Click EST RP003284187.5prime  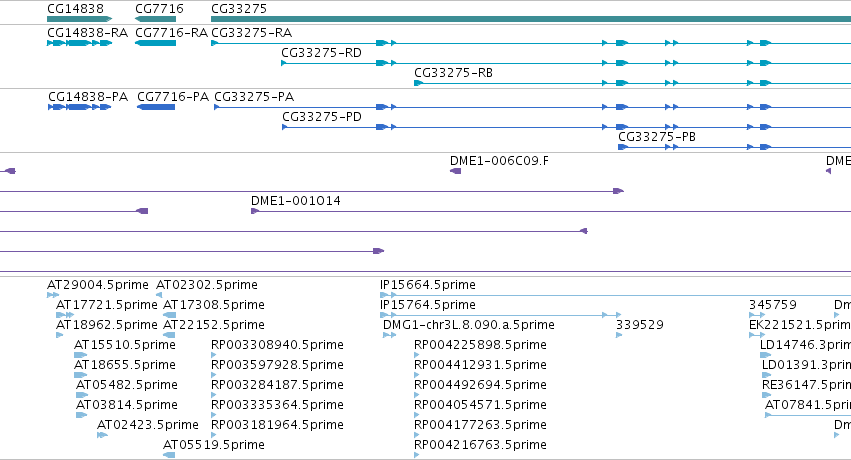click(277, 385)
